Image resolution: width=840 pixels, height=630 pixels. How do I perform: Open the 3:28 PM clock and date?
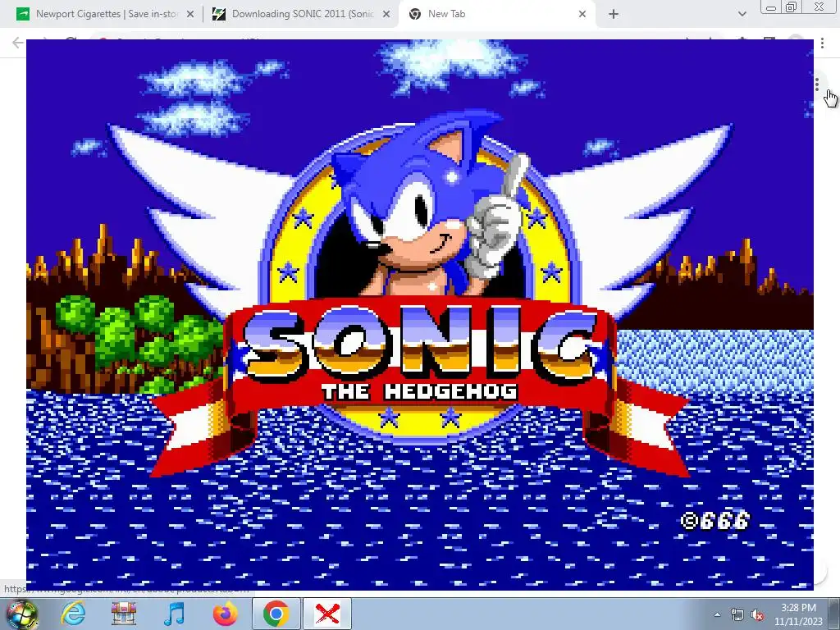click(798, 614)
